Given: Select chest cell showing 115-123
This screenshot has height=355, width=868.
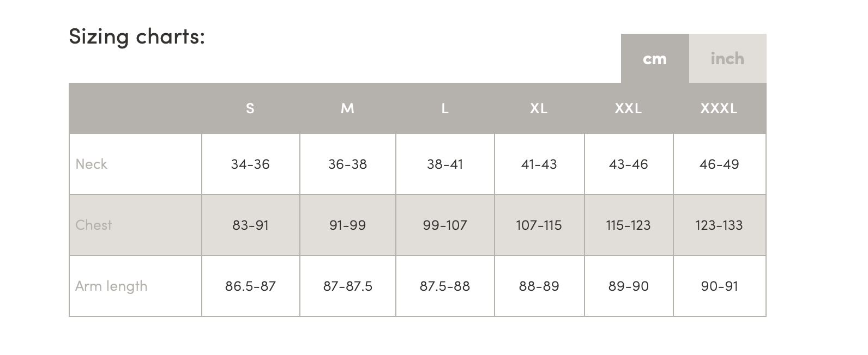Looking at the screenshot, I should tap(628, 225).
